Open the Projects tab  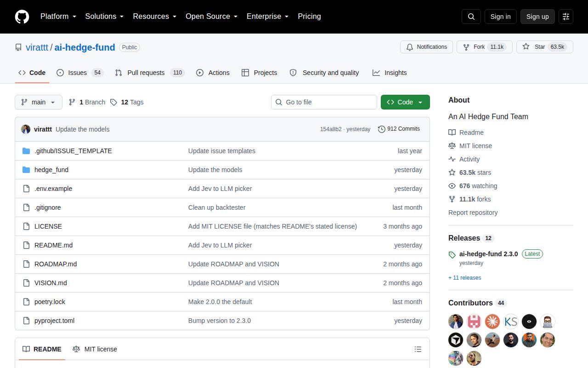(x=260, y=73)
